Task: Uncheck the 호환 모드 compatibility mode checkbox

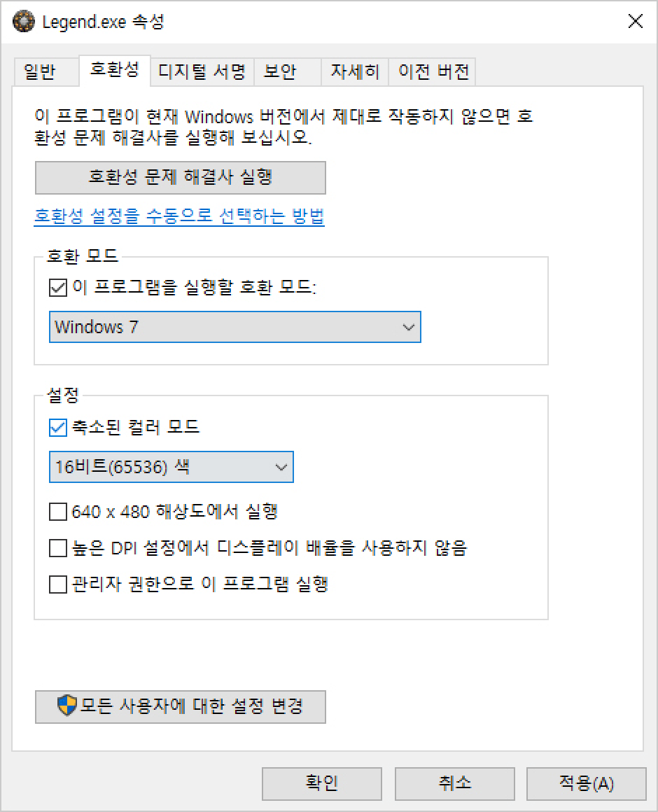Action: click(58, 288)
